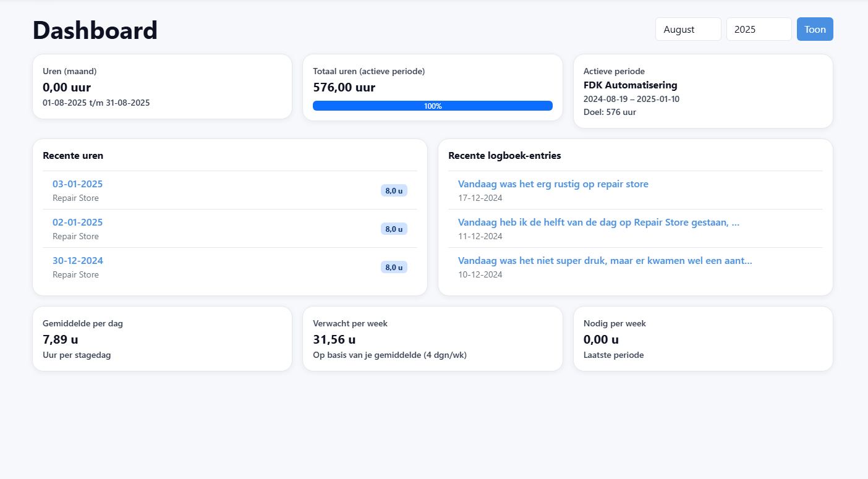Open the 02-01-2025 hours entry
Viewport: 868px width, 479px height.
[x=78, y=222]
